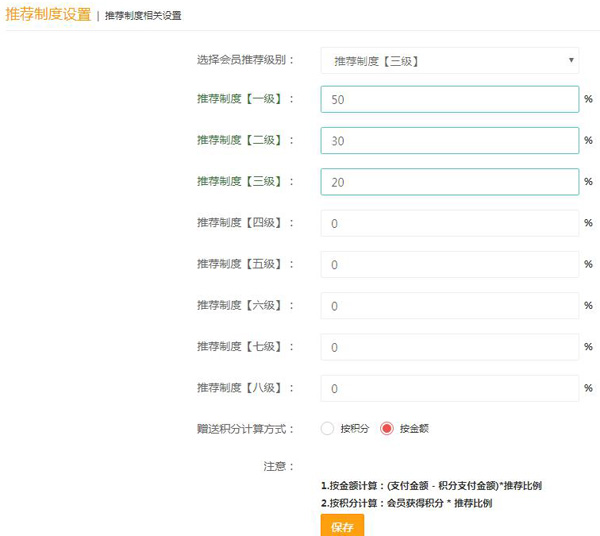Focus the 推荐制度【四级】 input field
The image size is (600, 536).
pyautogui.click(x=449, y=223)
